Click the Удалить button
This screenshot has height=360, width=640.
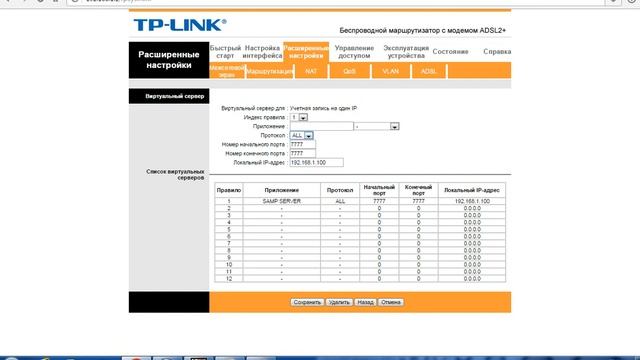pyautogui.click(x=339, y=302)
